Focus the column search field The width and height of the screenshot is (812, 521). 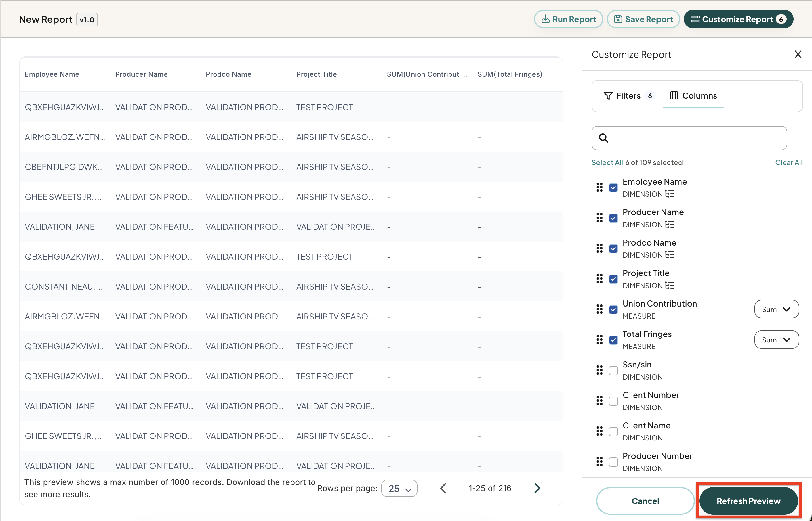click(x=689, y=138)
